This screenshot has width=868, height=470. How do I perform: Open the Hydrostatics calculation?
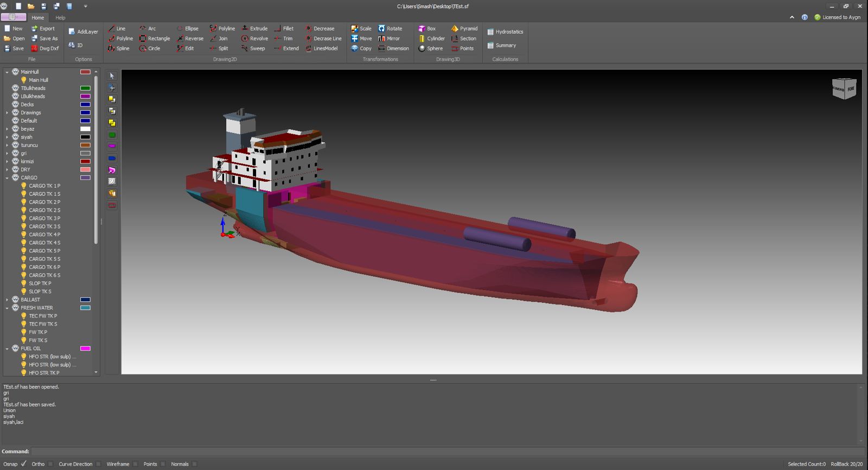pos(505,32)
